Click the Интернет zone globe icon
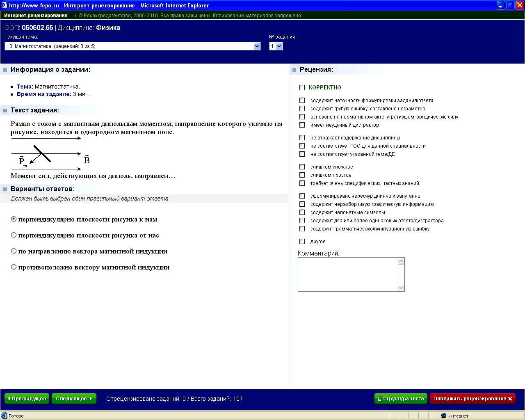The width and height of the screenshot is (525, 420). 443,416
